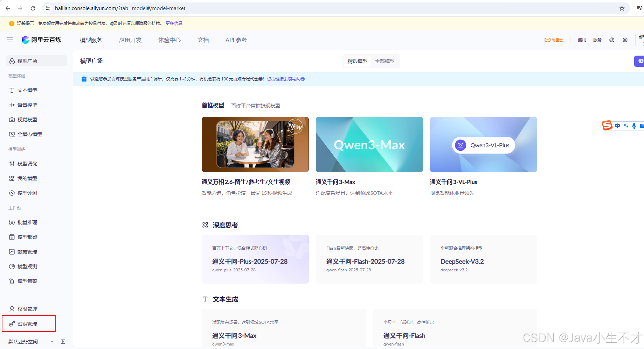Viewport: 644px width, 349px height.
Task: Click the deepseek-v3.2 model ID text
Action: (x=454, y=270)
